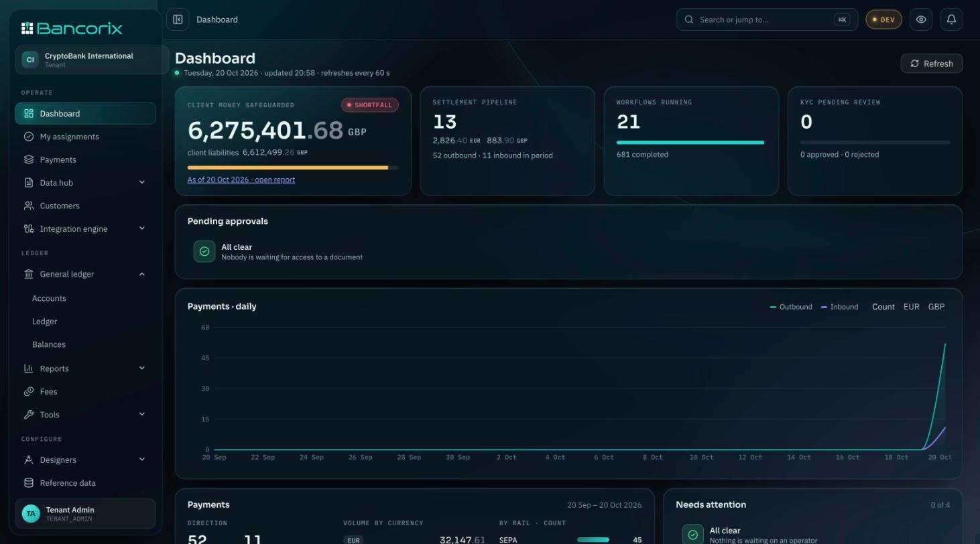Toggle the Inbound series in legend
This screenshot has width=980, height=544.
[839, 307]
